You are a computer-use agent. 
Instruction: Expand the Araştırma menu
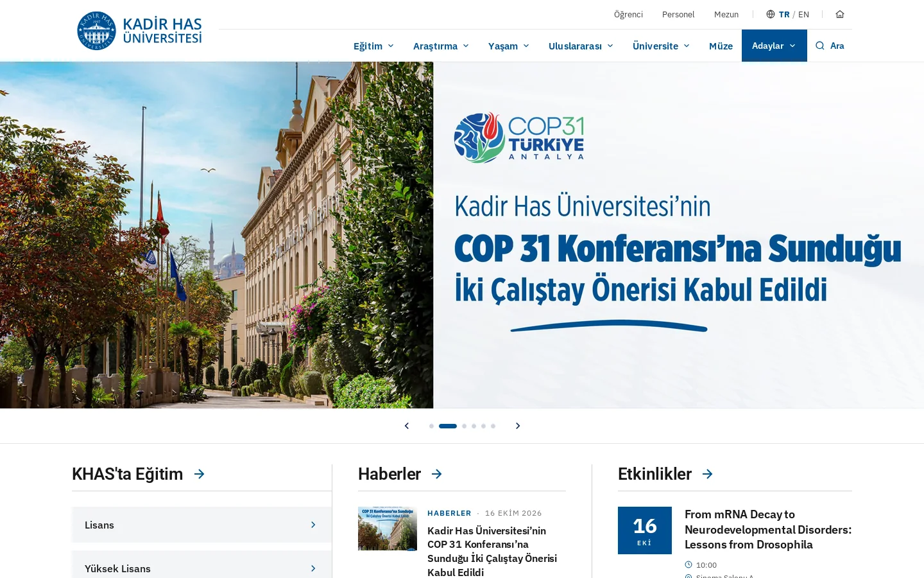441,46
